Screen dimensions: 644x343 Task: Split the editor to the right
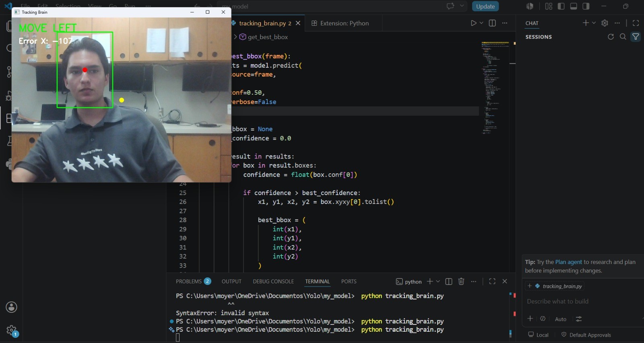click(492, 23)
